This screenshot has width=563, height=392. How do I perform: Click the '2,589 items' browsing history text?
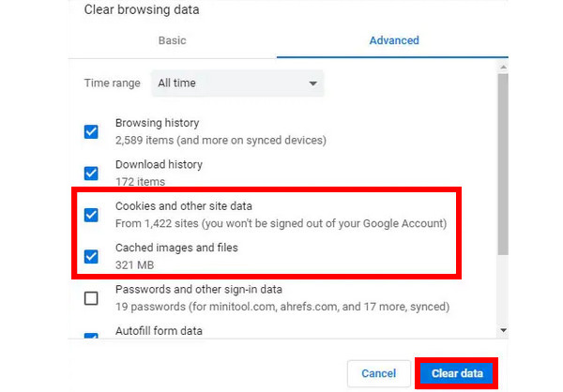pos(221,140)
